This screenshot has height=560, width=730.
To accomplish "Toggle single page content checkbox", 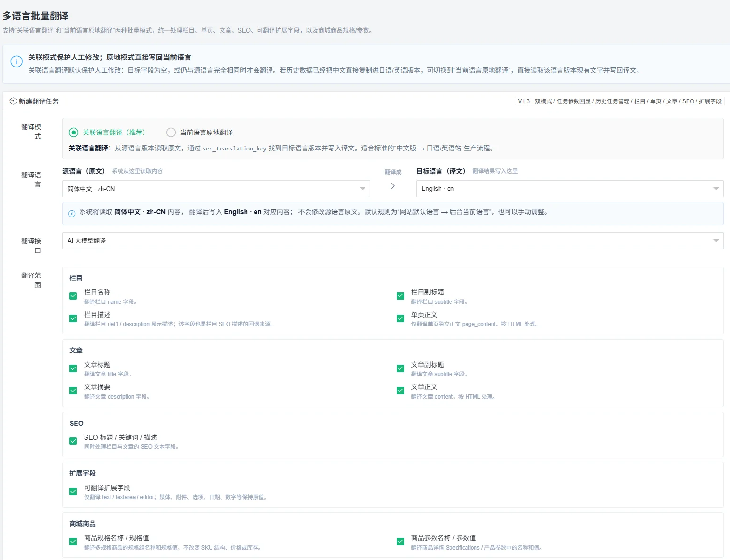I will click(400, 318).
